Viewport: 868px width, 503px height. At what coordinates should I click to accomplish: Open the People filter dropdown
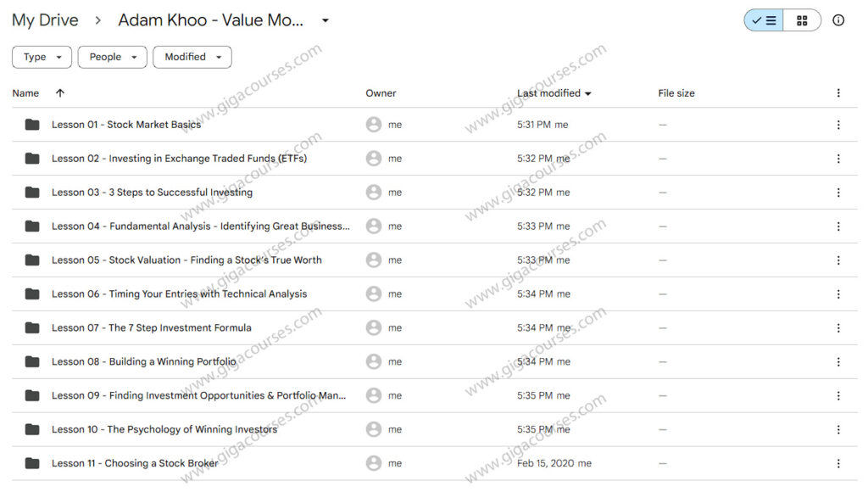pos(112,57)
